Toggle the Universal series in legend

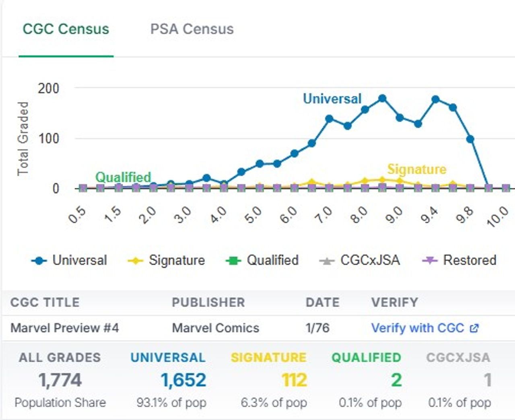pyautogui.click(x=80, y=260)
